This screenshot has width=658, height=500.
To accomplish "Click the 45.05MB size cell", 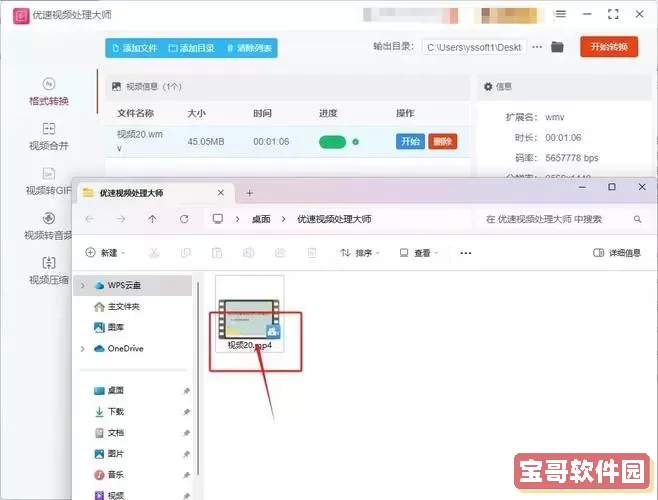I will point(206,142).
